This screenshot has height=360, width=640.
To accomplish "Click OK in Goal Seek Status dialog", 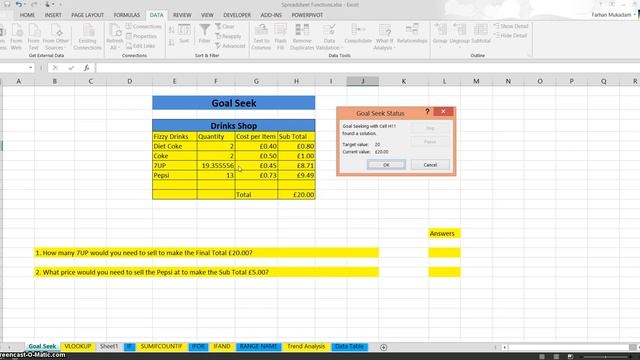I will click(x=386, y=164).
